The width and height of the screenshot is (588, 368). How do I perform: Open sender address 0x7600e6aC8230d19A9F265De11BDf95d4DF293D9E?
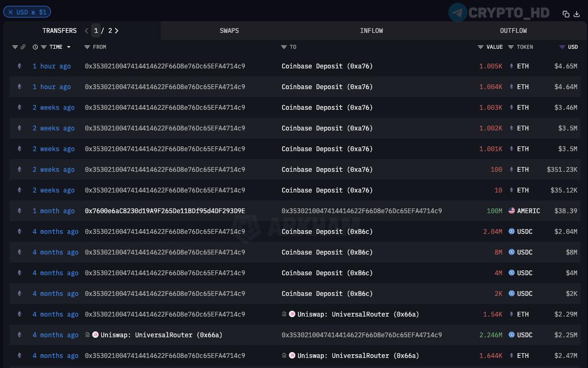[165, 211]
